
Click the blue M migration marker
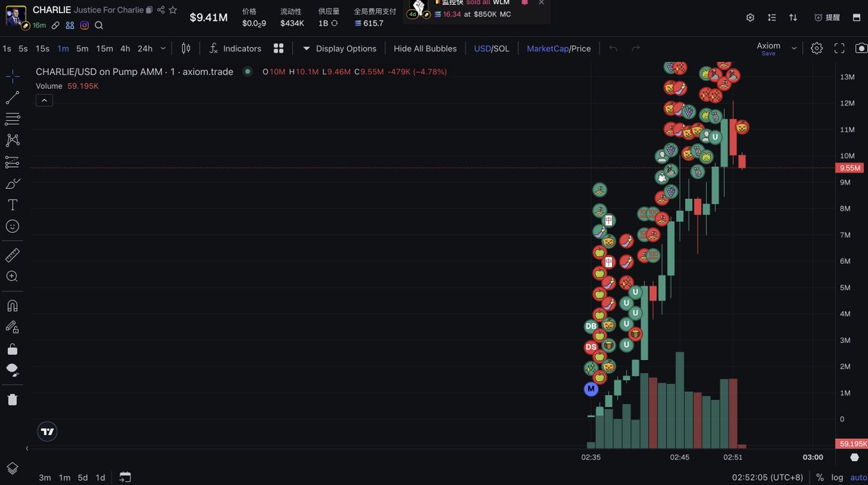pyautogui.click(x=591, y=389)
